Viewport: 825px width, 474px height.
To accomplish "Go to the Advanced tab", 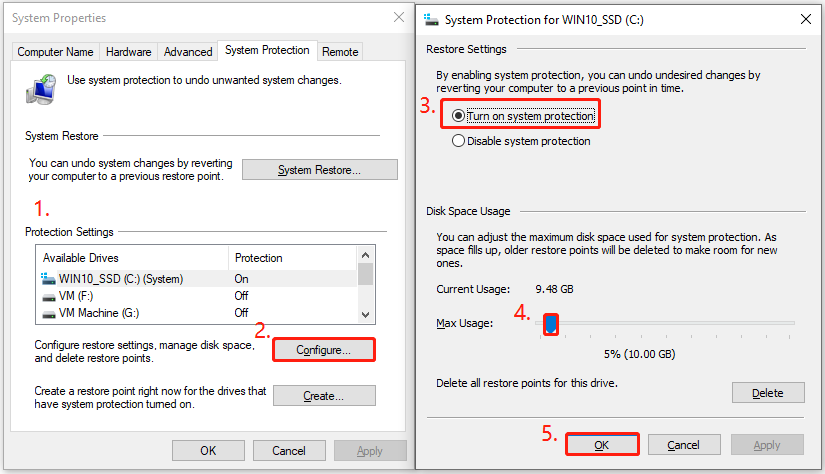I will pos(188,52).
